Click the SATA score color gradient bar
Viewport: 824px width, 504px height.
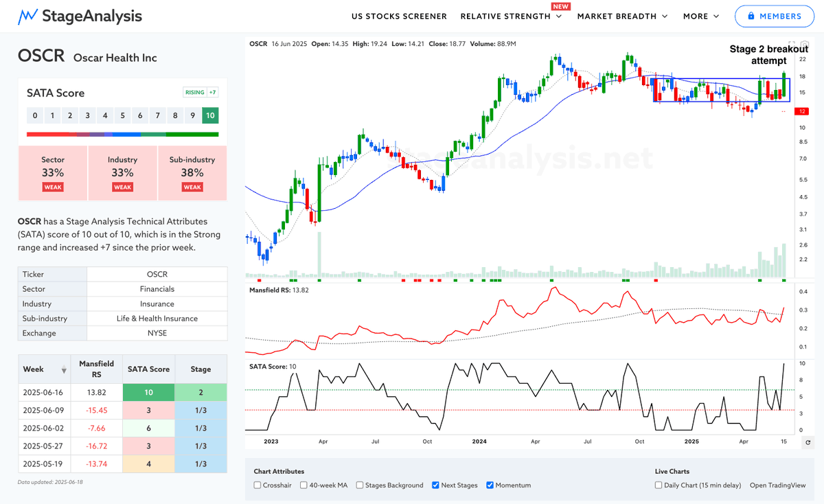pyautogui.click(x=123, y=135)
